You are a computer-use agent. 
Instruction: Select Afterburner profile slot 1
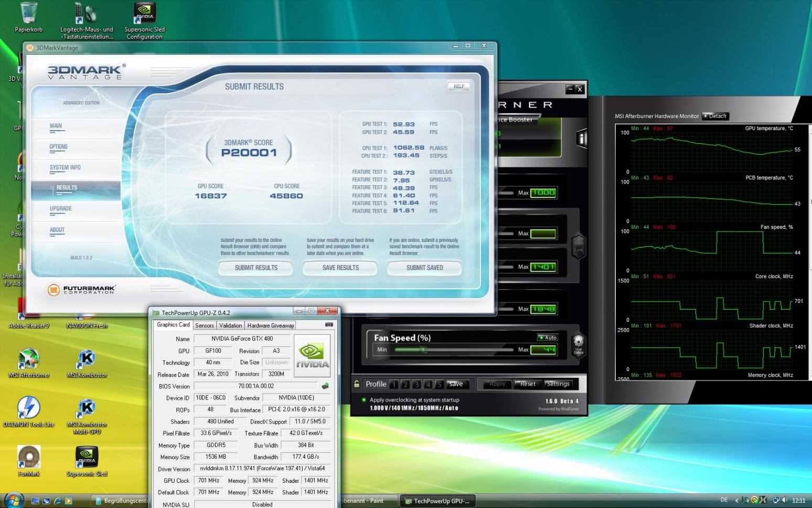[394, 384]
